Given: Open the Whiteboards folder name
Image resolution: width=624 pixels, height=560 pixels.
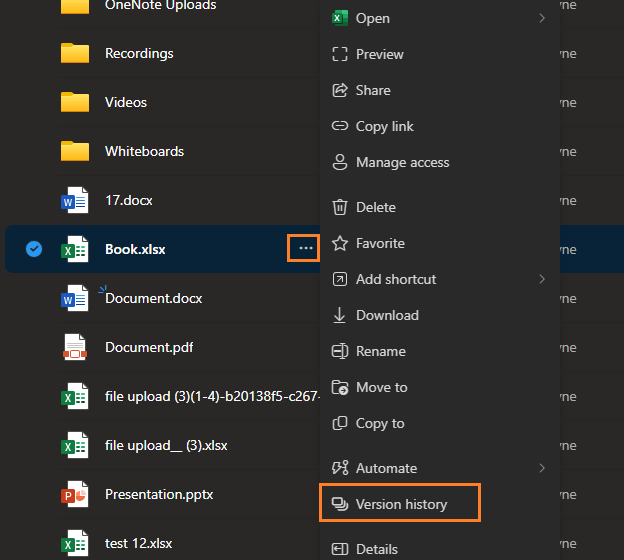Looking at the screenshot, I should (x=144, y=151).
